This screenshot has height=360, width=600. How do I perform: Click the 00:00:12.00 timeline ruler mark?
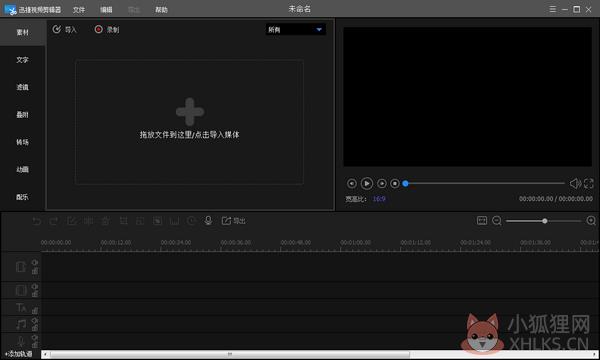click(x=116, y=243)
